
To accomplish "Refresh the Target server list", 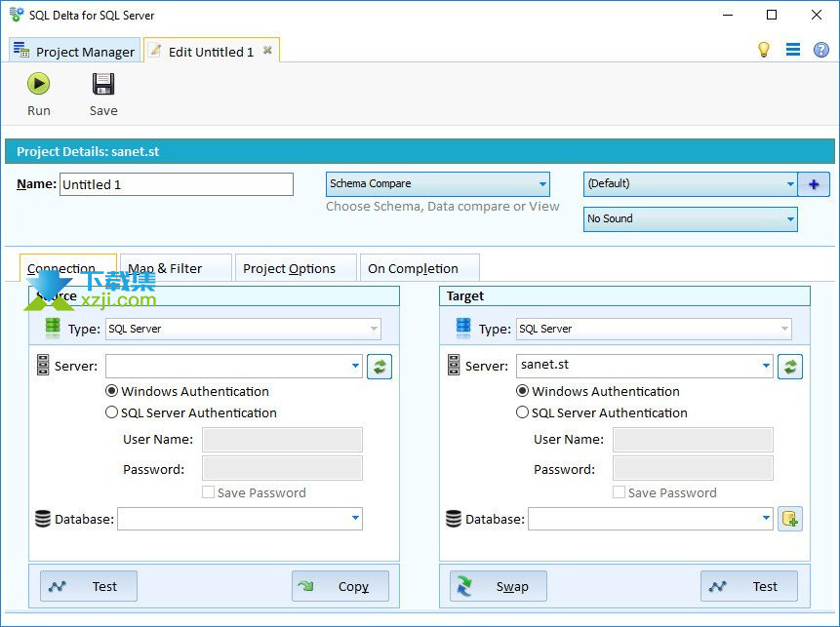I will click(x=790, y=367).
